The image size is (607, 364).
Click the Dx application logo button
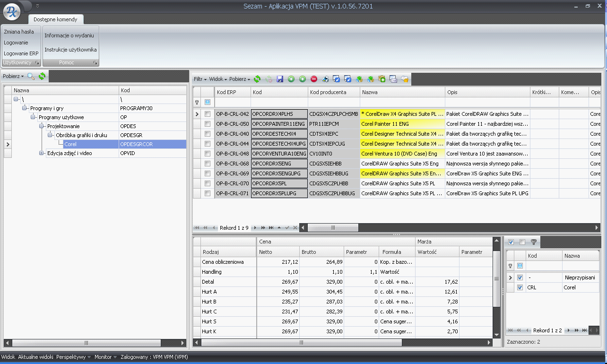(12, 11)
